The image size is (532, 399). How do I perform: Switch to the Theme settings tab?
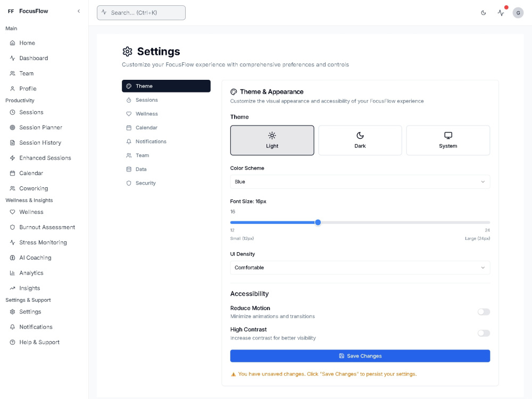click(166, 86)
